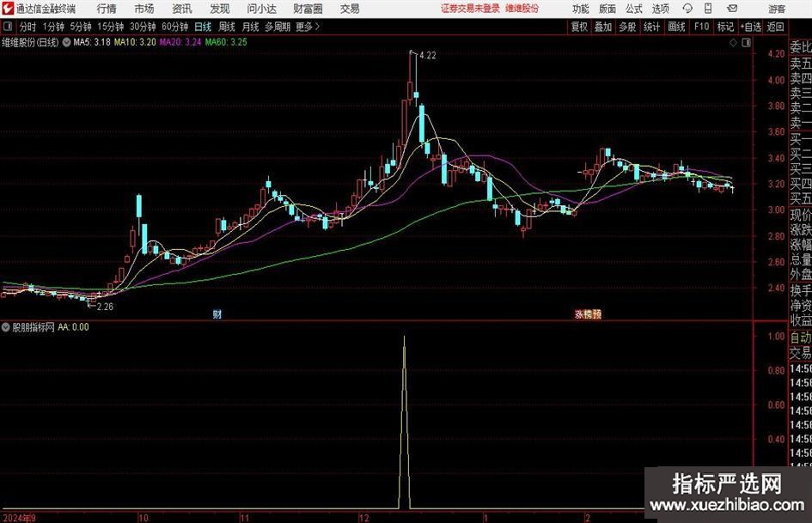
Task: Add stock via +自选 button
Action: 751,27
